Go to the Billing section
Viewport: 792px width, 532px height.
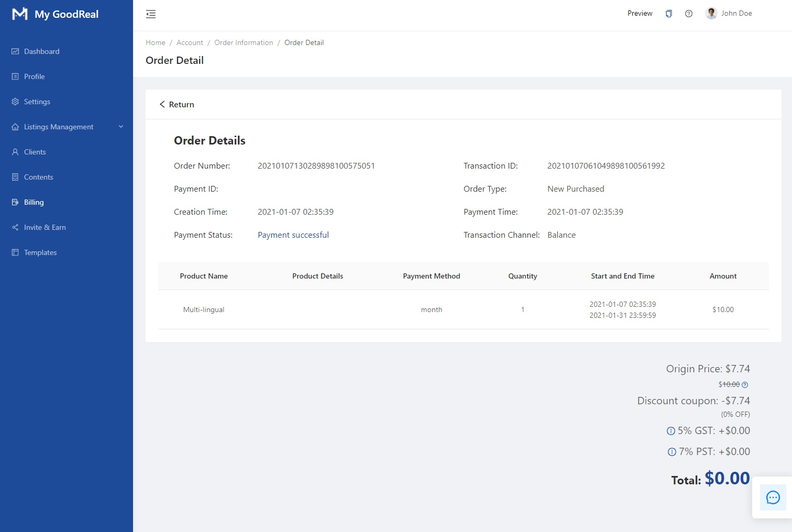(34, 202)
